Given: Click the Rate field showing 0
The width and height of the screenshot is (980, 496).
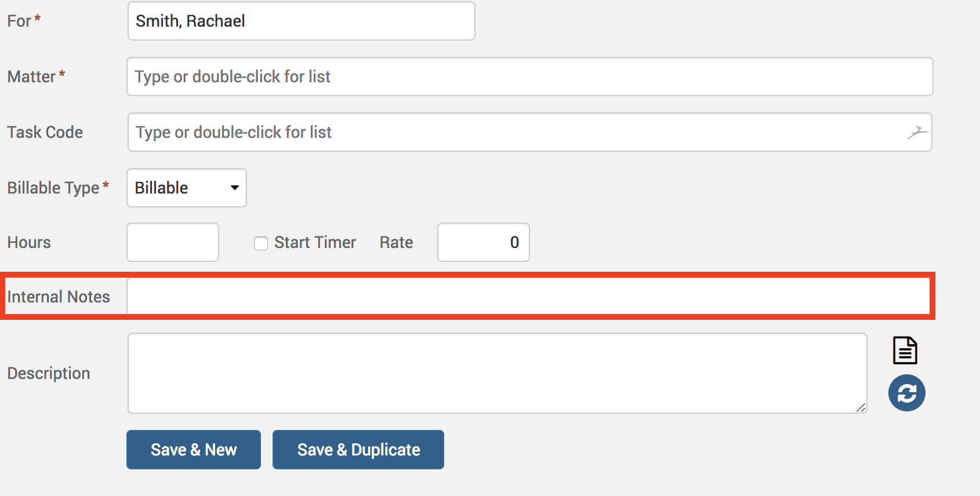Looking at the screenshot, I should click(x=483, y=242).
